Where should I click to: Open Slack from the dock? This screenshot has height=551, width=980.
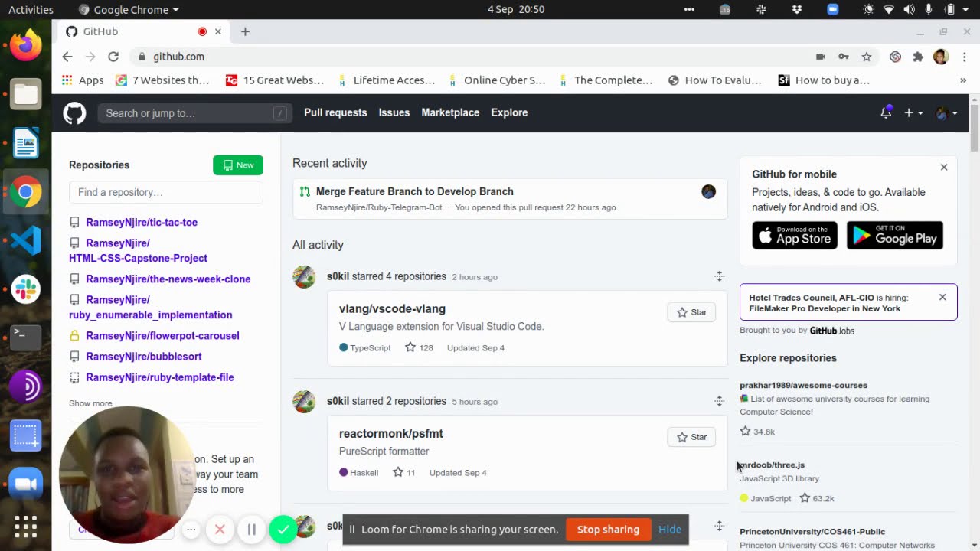[x=25, y=289]
